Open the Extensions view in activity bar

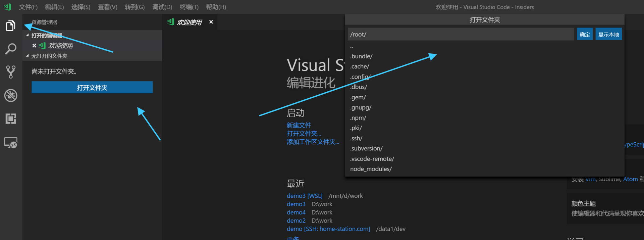pos(11,119)
